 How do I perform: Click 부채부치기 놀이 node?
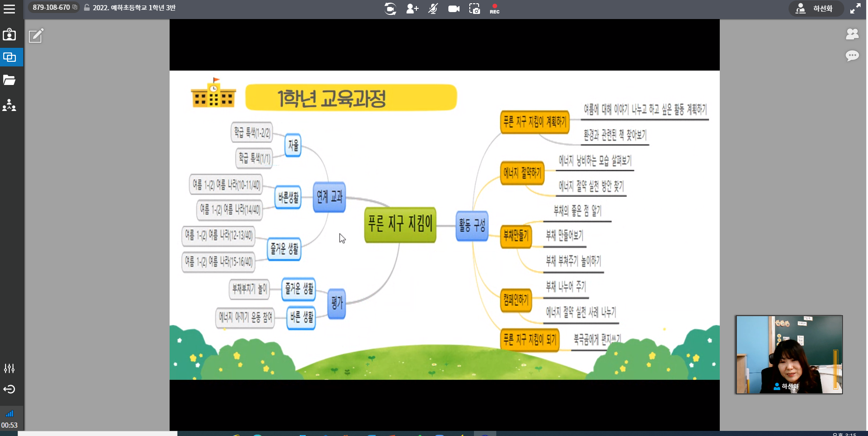pyautogui.click(x=250, y=289)
